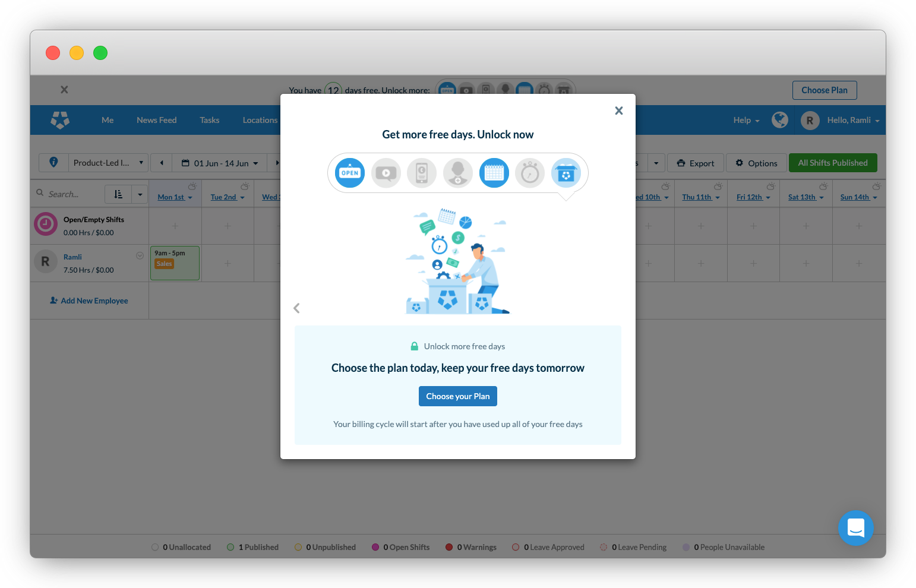The image size is (916, 588).
Task: Select the add person icon in the modal
Action: click(458, 173)
